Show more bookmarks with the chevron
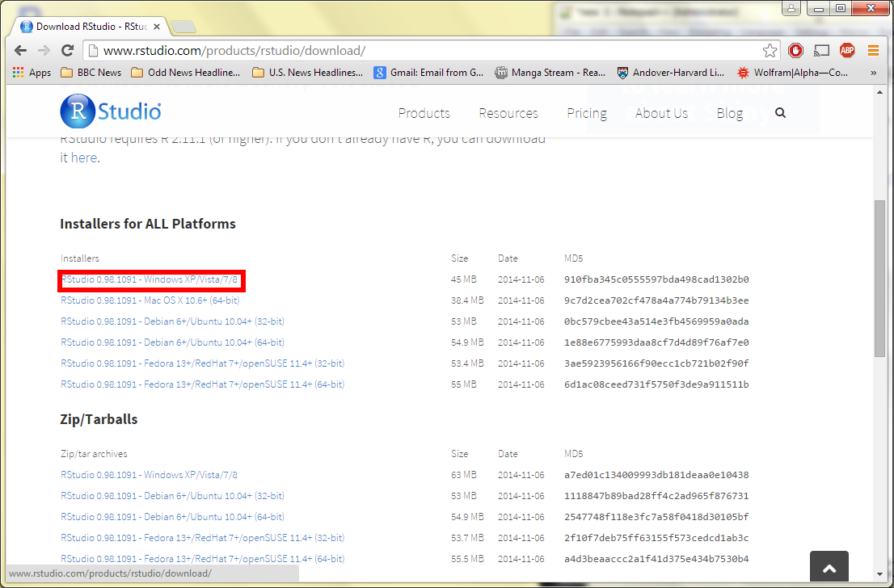This screenshot has height=588, width=894. pos(873,73)
